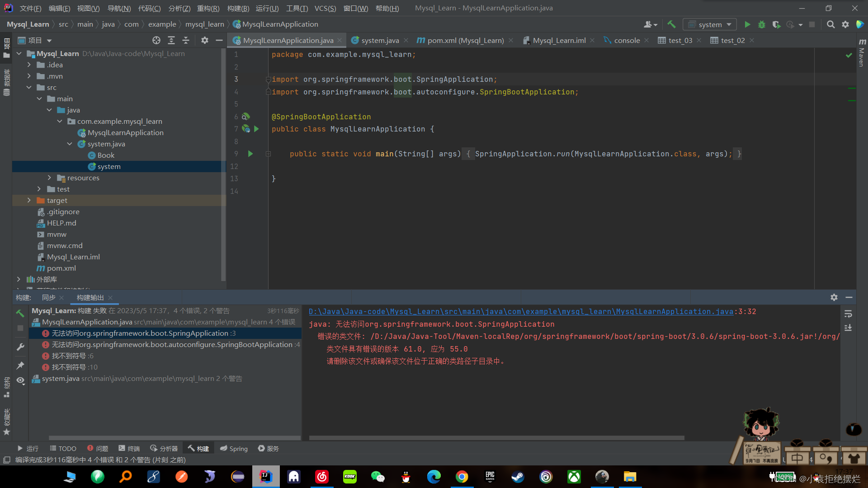Click the green Run button in toolbar

pyautogui.click(x=747, y=24)
